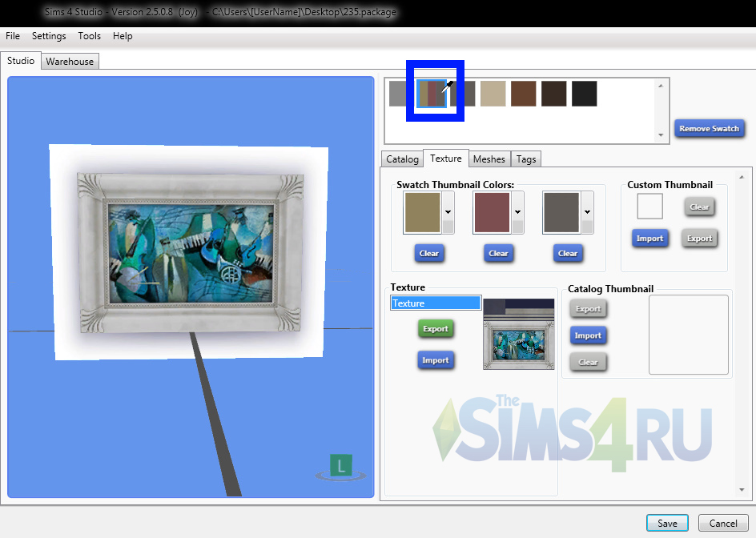Image resolution: width=756 pixels, height=538 pixels.
Task: Click Save at the bottom
Action: 667,523
